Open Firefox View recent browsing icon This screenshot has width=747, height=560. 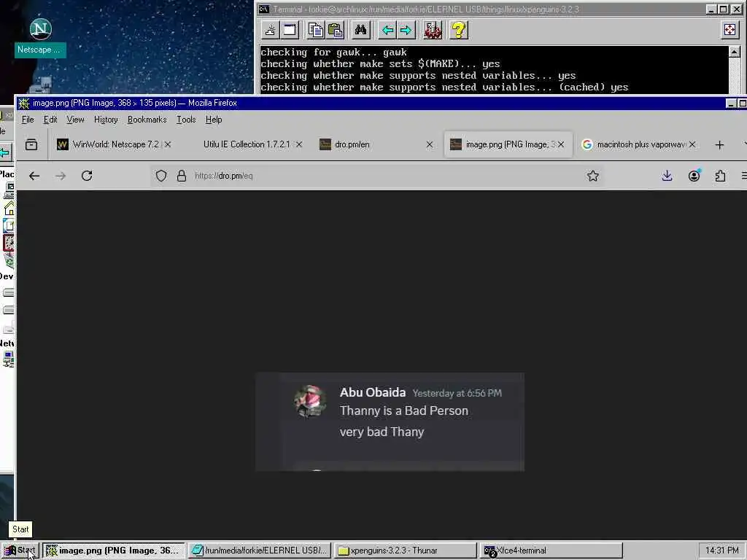pos(31,144)
